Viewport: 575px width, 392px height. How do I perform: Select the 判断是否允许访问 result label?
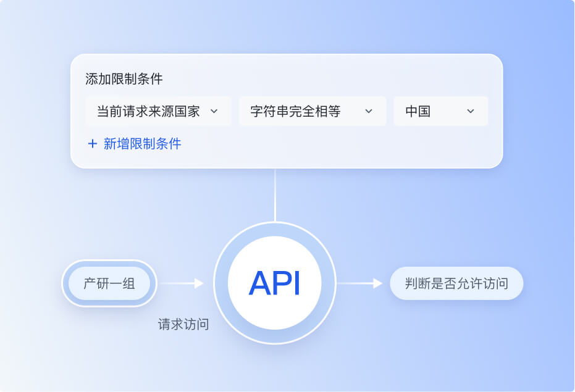coord(456,283)
